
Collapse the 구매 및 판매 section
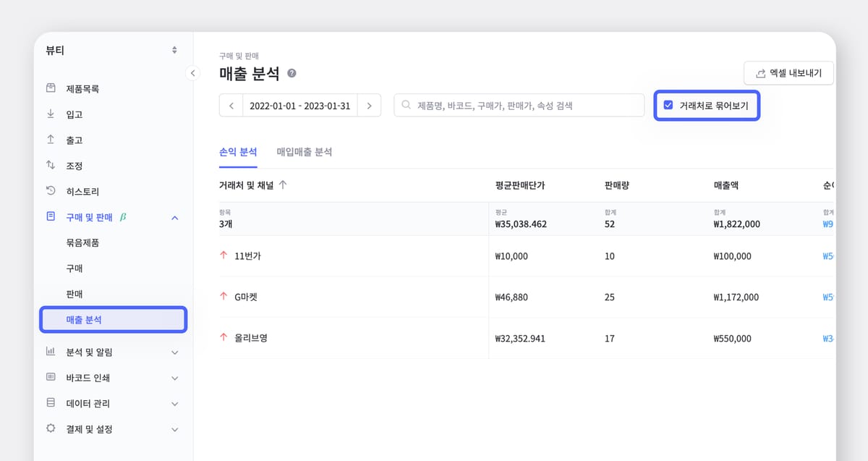(x=174, y=216)
